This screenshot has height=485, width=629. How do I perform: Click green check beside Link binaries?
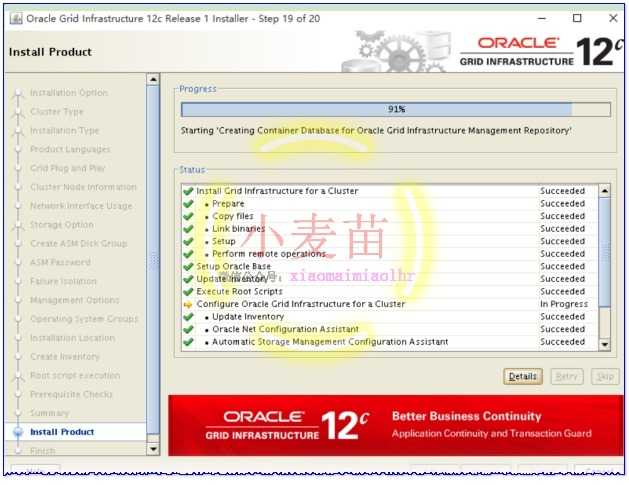click(x=188, y=229)
